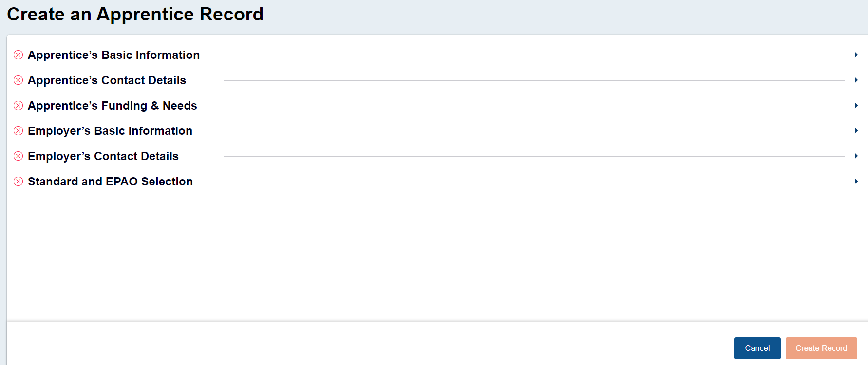Viewport: 868px width, 365px height.
Task: Select Employer's Basic Information heading
Action: pyautogui.click(x=110, y=131)
